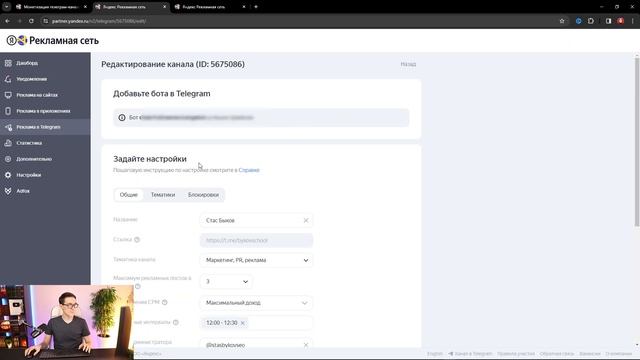Go back in browser toolbar
This screenshot has height=360, width=640.
pos(8,21)
